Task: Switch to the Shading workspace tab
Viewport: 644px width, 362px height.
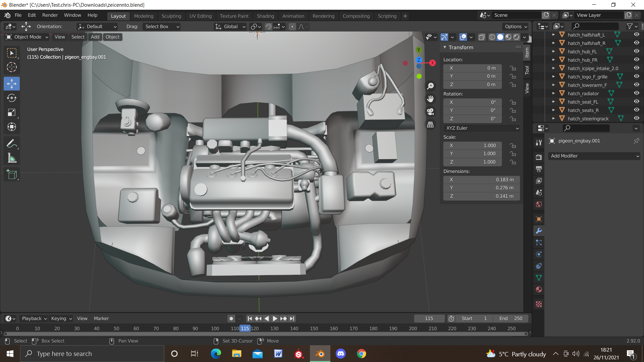Action: point(265,16)
